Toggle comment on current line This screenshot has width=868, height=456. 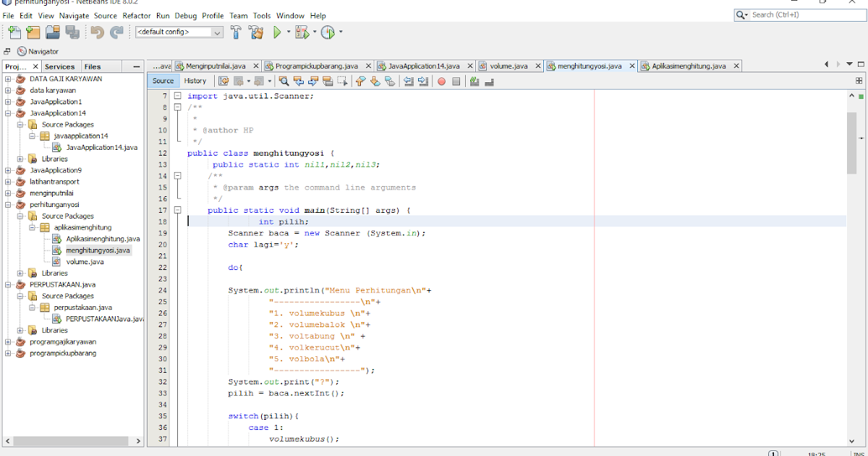pyautogui.click(x=474, y=80)
